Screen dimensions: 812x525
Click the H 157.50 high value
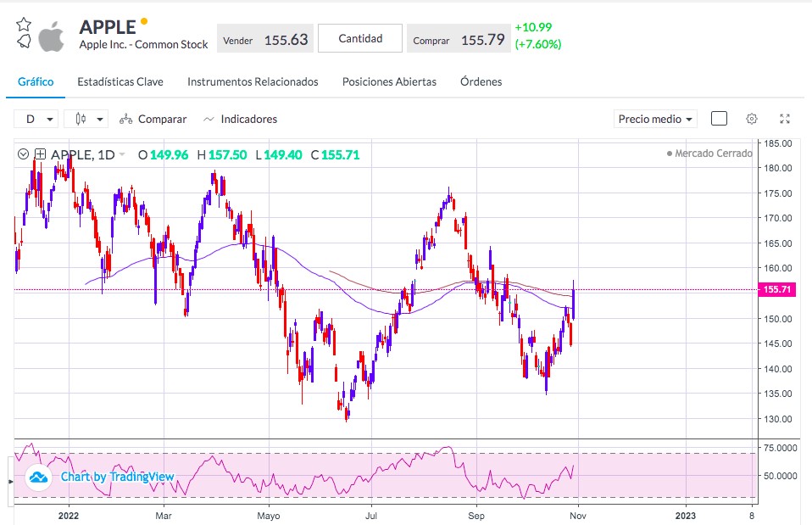point(222,155)
